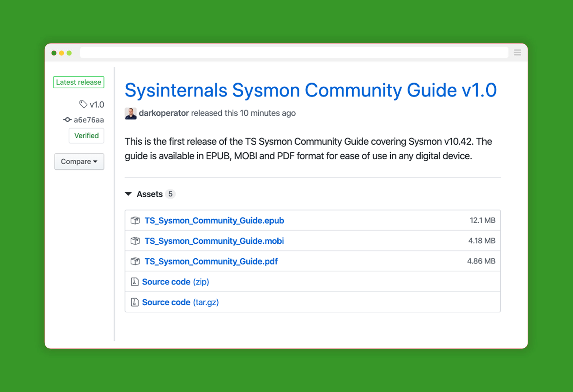Open the Compare dropdown
The height and width of the screenshot is (392, 573).
coord(79,162)
